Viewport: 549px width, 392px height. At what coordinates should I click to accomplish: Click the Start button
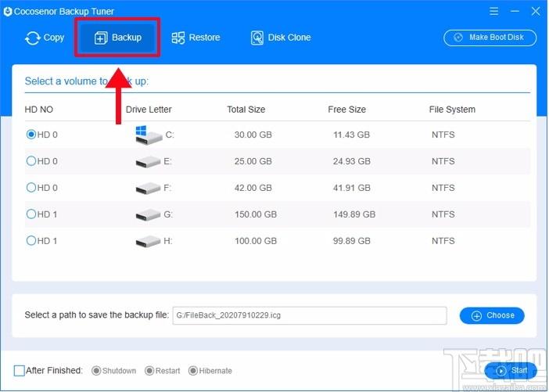[x=511, y=371]
